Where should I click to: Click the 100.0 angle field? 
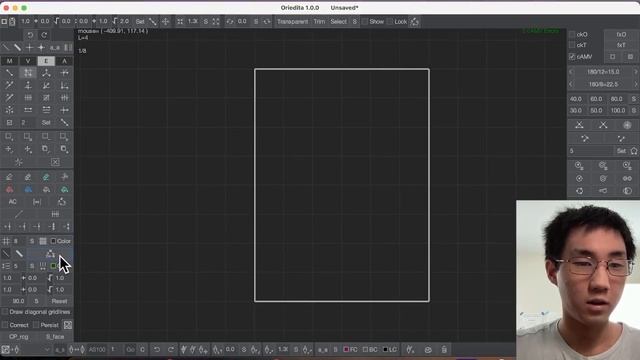(x=618, y=110)
